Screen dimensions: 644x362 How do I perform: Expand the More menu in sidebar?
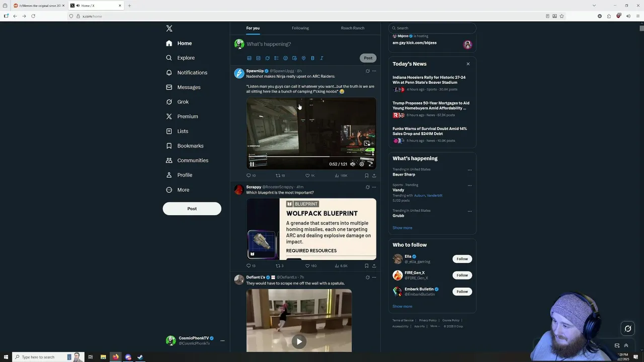point(178,190)
